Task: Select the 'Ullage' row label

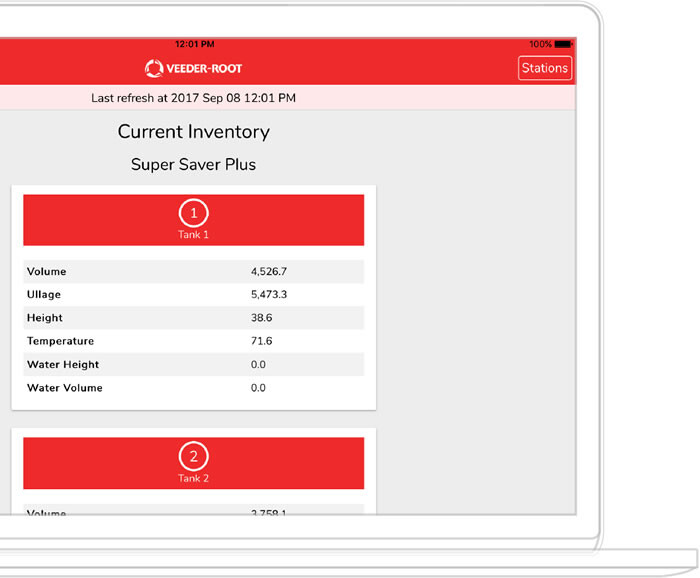Action: tap(44, 295)
